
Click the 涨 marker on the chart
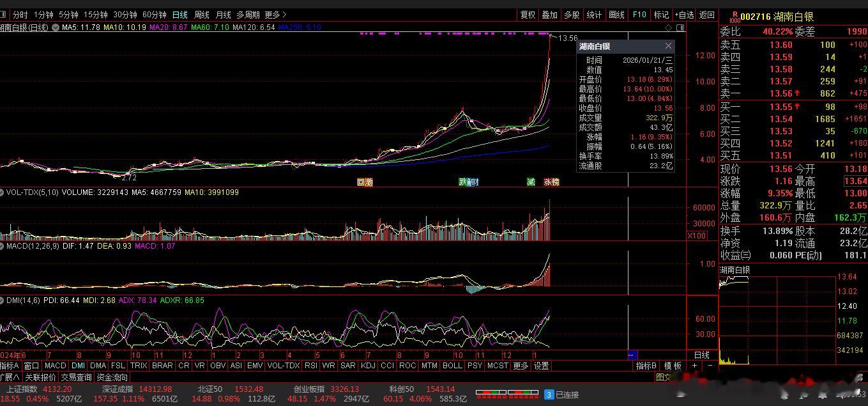(x=547, y=182)
